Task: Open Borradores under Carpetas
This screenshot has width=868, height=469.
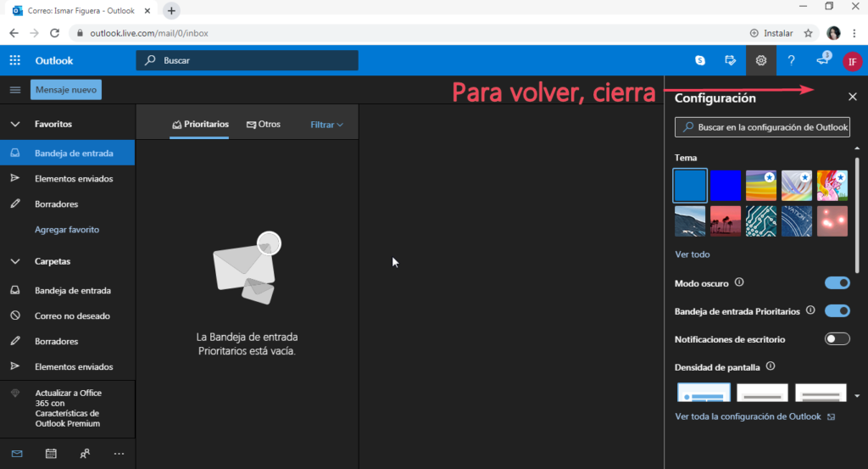Action: tap(67, 341)
